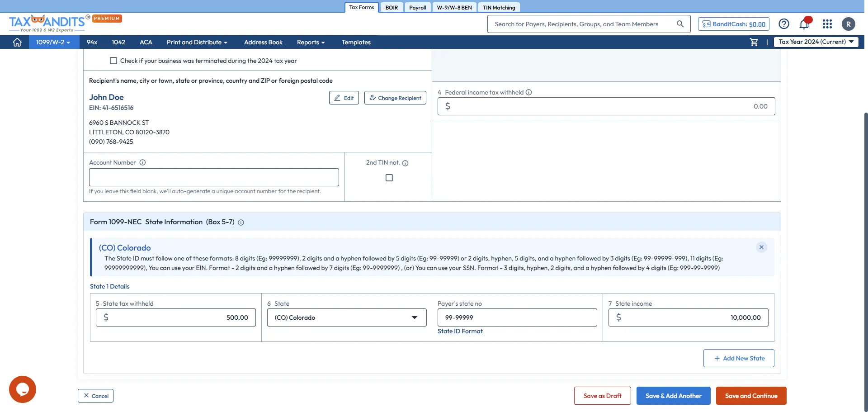868x412 pixels.
Task: Open the BanditCash balance button
Action: 734,24
